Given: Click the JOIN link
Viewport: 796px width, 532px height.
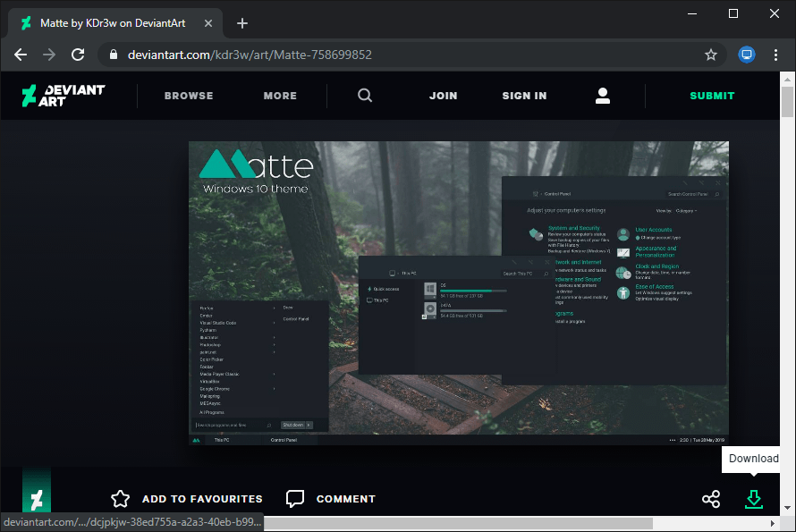Looking at the screenshot, I should 444,96.
